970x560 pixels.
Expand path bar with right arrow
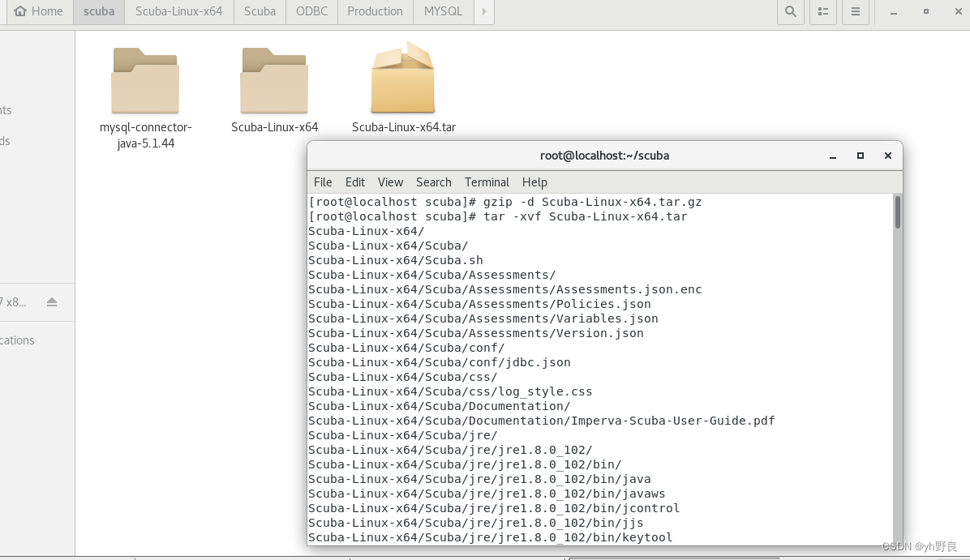tap(484, 11)
